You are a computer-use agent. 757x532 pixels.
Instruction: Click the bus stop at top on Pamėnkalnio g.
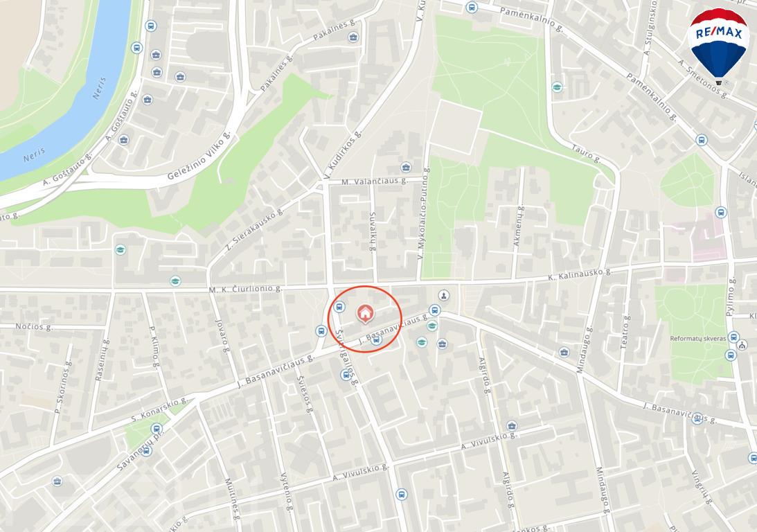point(472,8)
